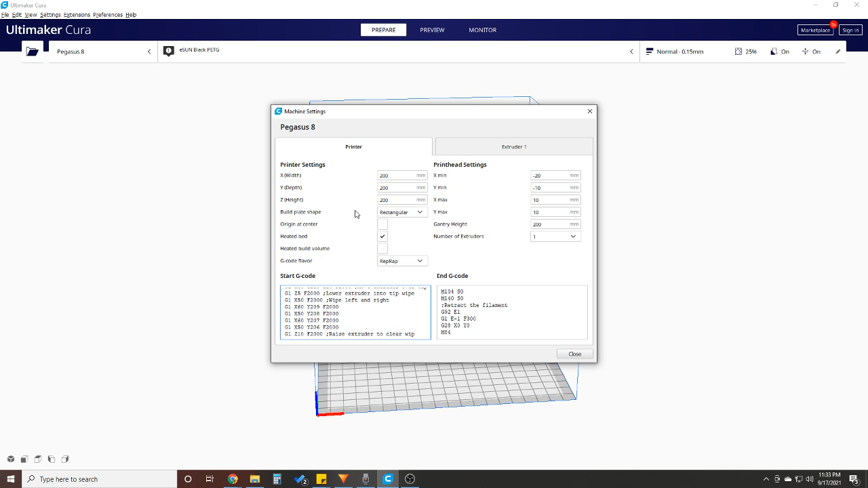Open the Windows Start menu
This screenshot has width=868, height=488.
pyautogui.click(x=10, y=479)
